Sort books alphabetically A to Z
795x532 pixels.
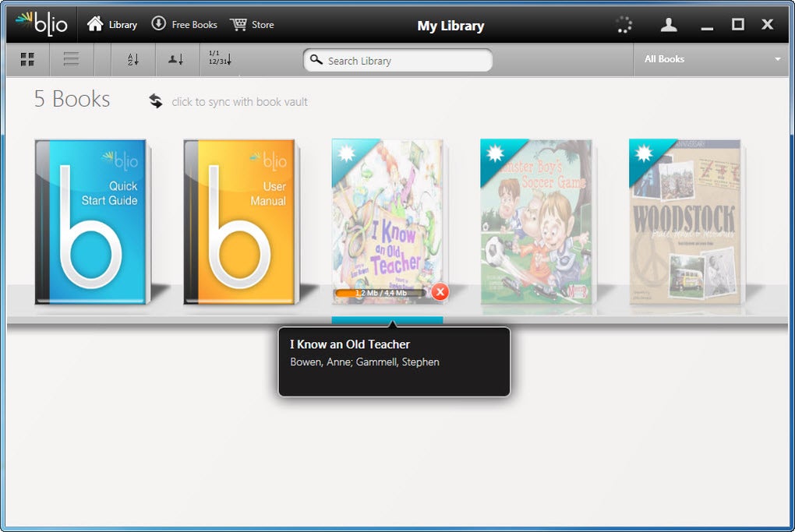point(133,59)
